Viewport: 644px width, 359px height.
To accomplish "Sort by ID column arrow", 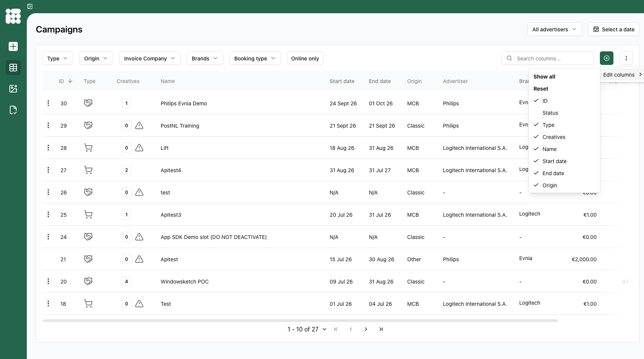I will click(70, 81).
